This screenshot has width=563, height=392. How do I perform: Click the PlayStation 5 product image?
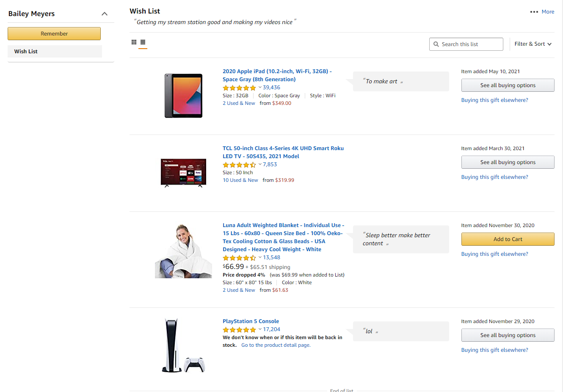[x=183, y=345]
